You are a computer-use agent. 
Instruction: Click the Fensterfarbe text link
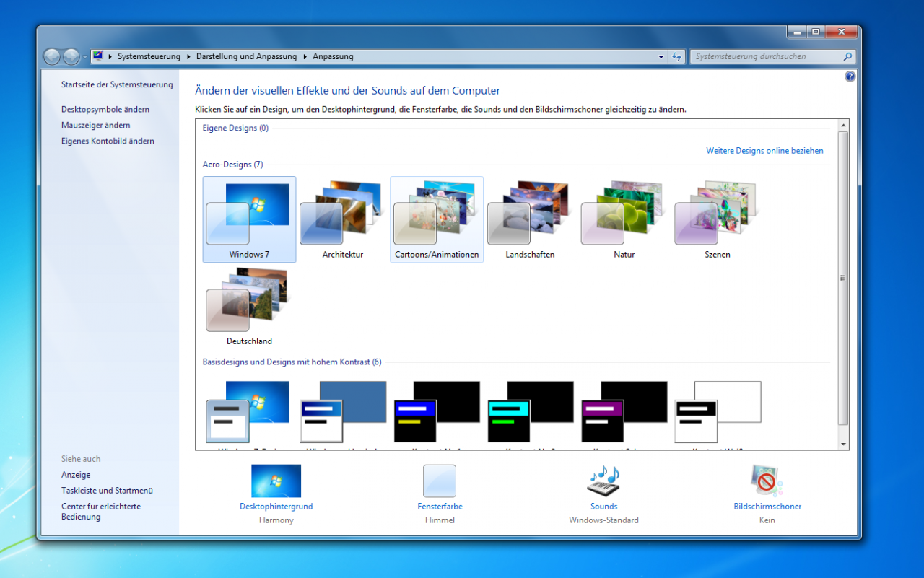coord(440,507)
